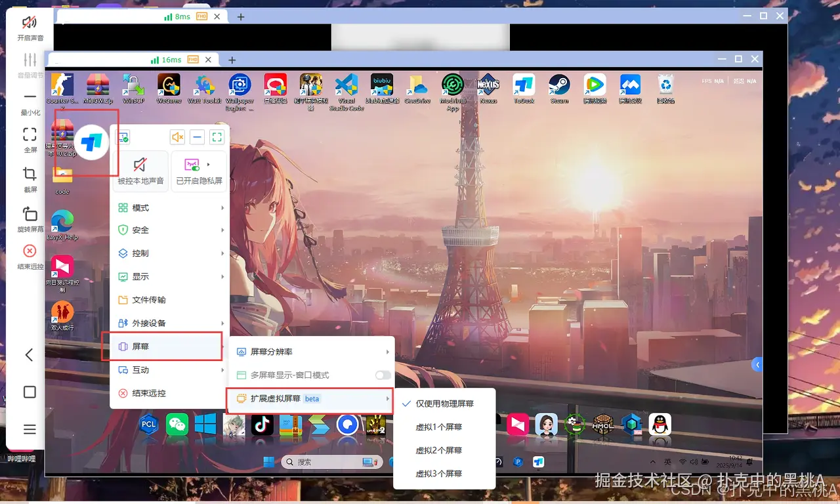Click the screen-status icon with green check
The width and height of the screenshot is (840, 504).
click(x=123, y=137)
